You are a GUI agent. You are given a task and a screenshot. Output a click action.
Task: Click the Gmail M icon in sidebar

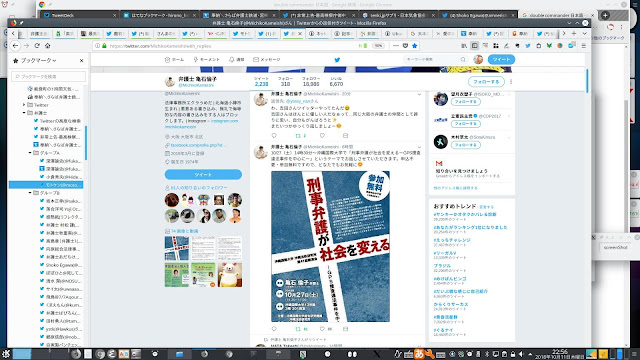[439, 163]
